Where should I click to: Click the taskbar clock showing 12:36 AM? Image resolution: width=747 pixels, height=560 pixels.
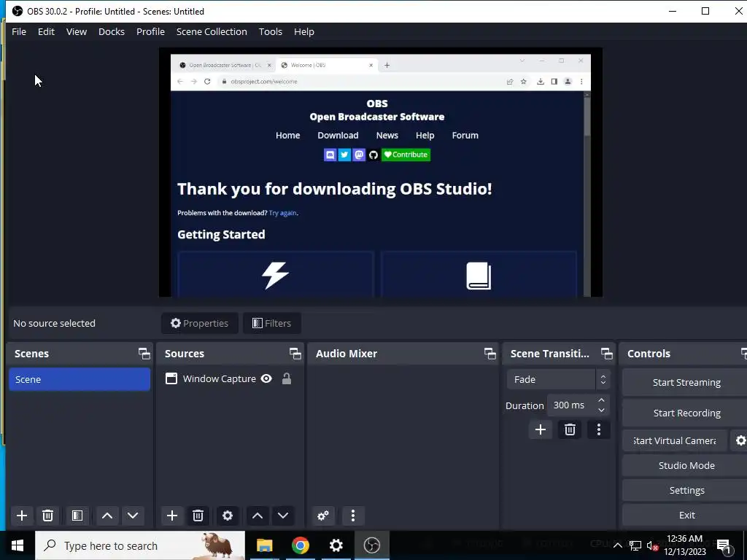pos(684,545)
